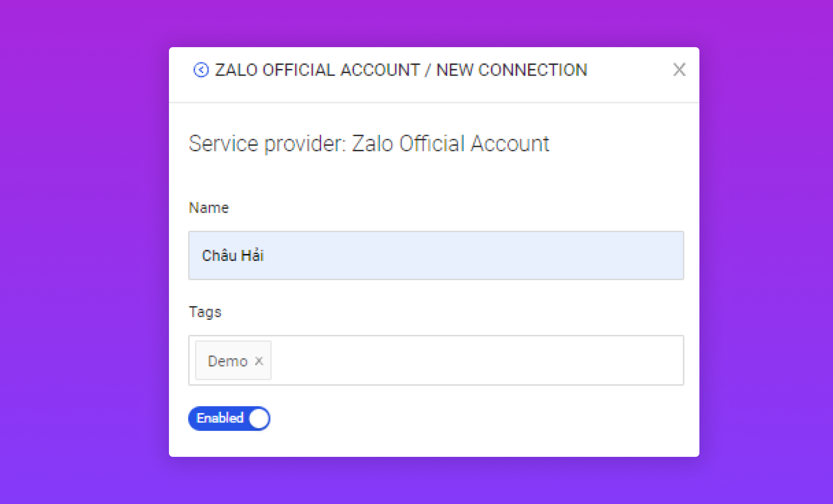Image resolution: width=833 pixels, height=504 pixels.
Task: Focus the Name input field
Action: point(436,255)
